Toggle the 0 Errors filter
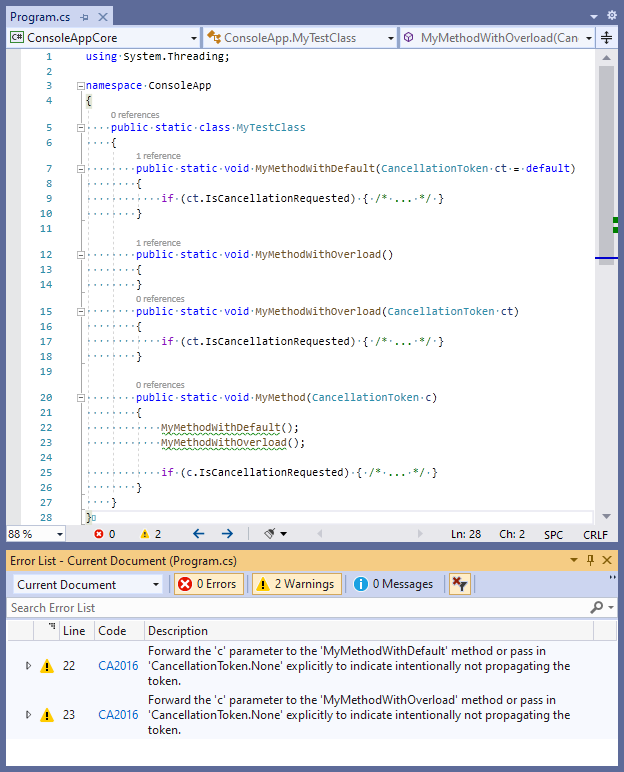624x772 pixels. click(209, 584)
